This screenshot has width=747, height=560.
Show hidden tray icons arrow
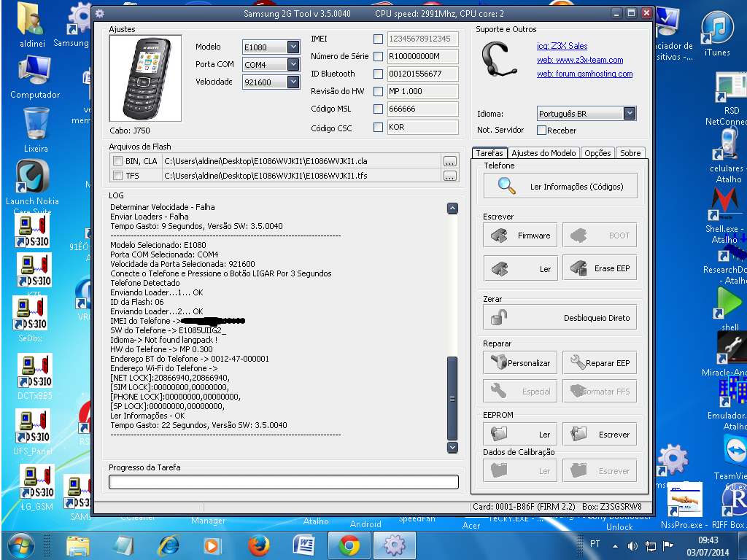point(615,546)
